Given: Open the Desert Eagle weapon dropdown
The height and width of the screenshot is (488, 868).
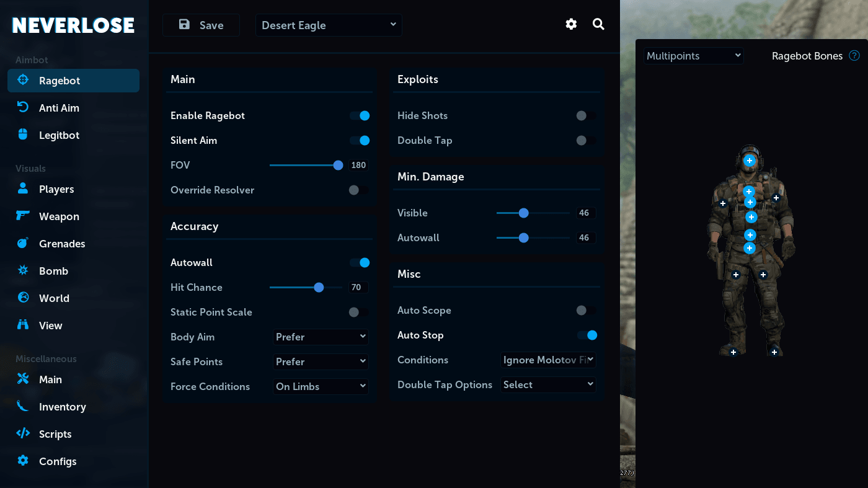Looking at the screenshot, I should 329,25.
